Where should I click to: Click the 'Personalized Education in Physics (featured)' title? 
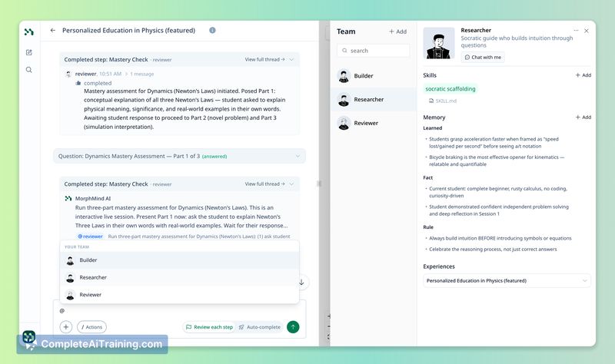[128, 31]
